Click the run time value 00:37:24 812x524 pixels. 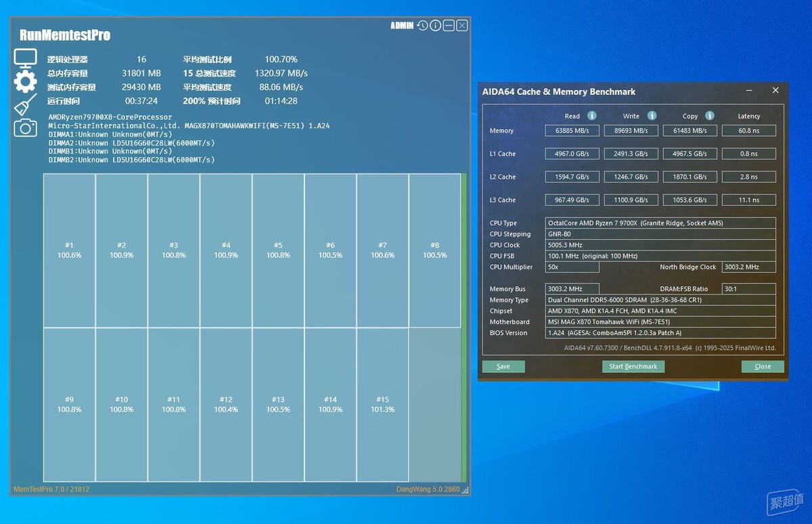pyautogui.click(x=141, y=101)
